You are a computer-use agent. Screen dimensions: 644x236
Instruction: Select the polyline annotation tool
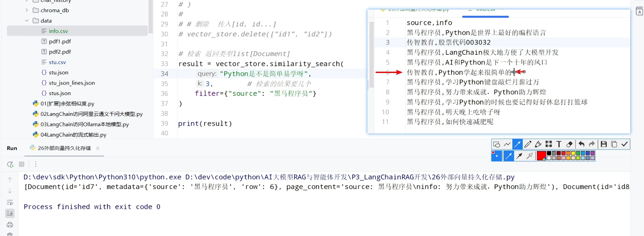(507, 144)
